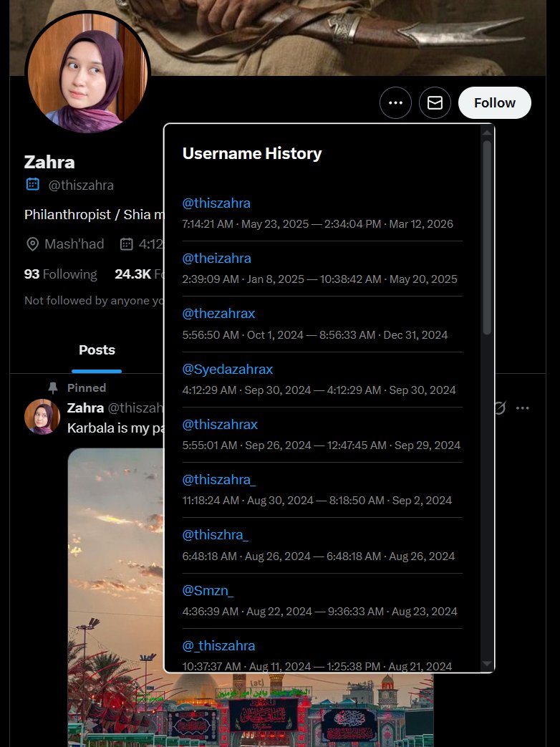Viewport: 560px width, 747px height.
Task: Click the calendar icon beside @thiszahra handle
Action: point(32,184)
